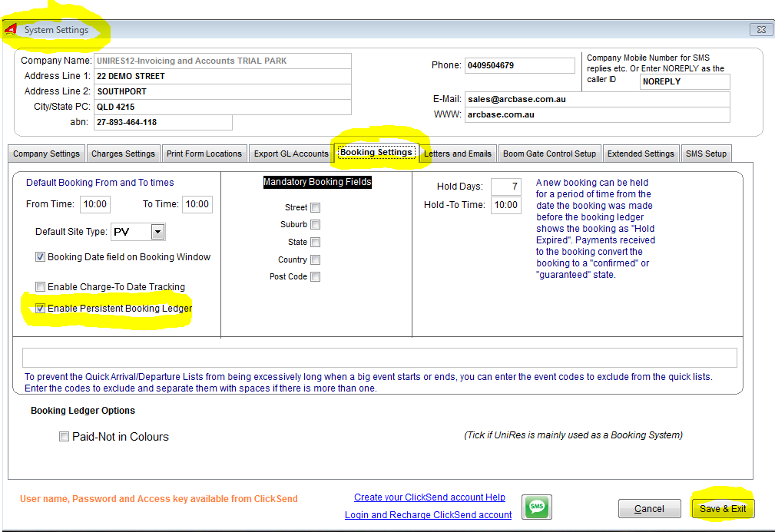Click the green SMS icon button

coord(537,507)
